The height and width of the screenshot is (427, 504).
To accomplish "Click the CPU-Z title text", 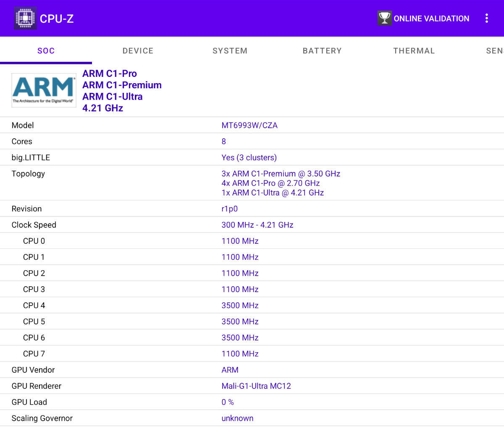I will pos(57,18).
